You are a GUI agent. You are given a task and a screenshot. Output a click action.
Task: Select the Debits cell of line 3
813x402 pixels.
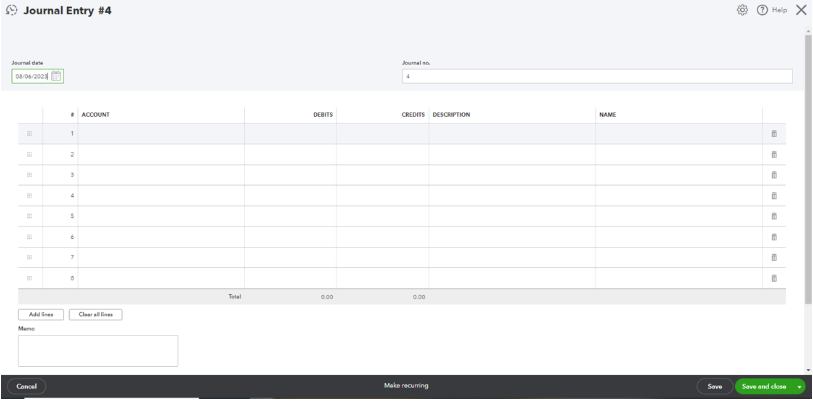[290, 175]
